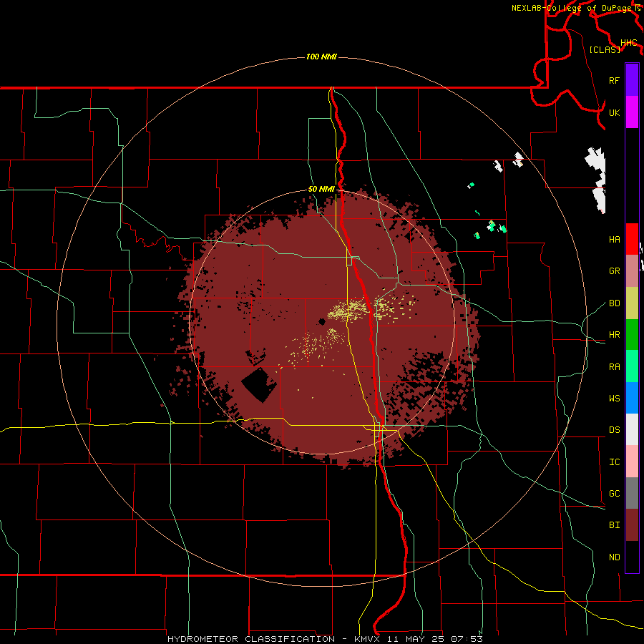Click the ND legend label
Image resolution: width=644 pixels, height=644 pixels.
[x=614, y=557]
